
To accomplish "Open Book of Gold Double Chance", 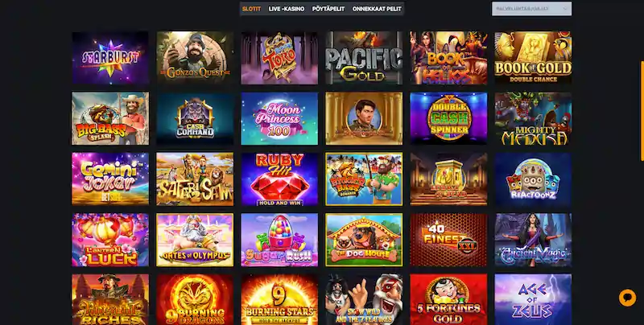I will pyautogui.click(x=533, y=58).
